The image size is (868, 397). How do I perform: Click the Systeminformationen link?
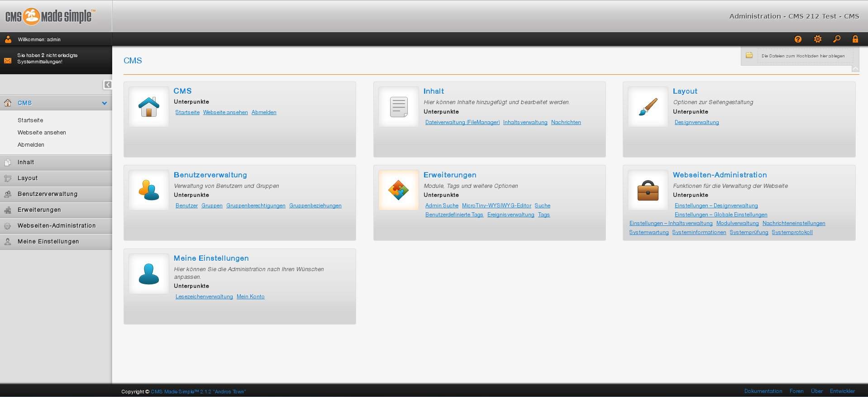[699, 232]
